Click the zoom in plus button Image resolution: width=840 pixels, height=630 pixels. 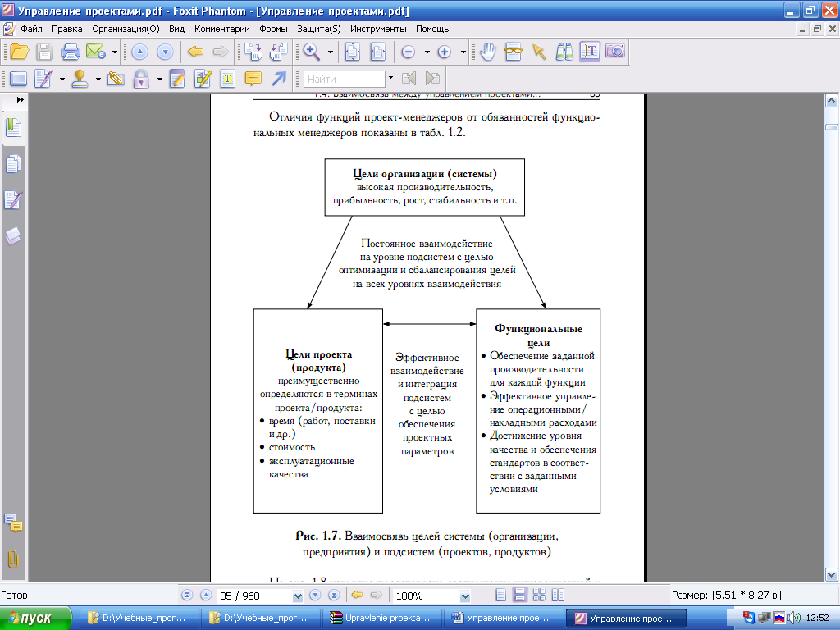tap(444, 52)
